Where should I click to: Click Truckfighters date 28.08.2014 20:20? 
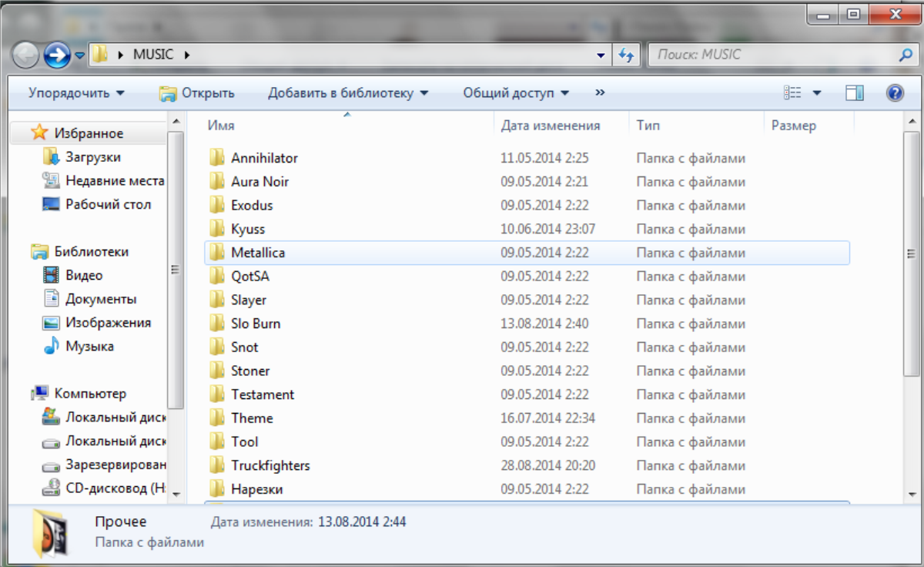(x=547, y=466)
